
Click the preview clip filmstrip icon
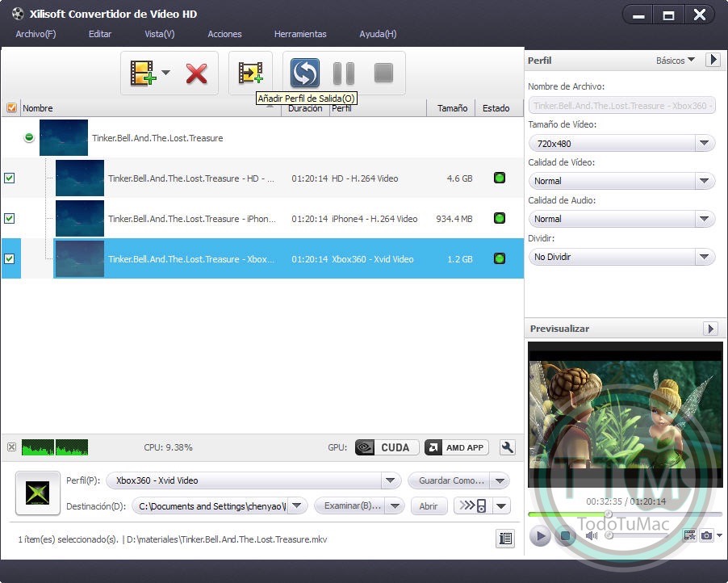[x=689, y=535]
